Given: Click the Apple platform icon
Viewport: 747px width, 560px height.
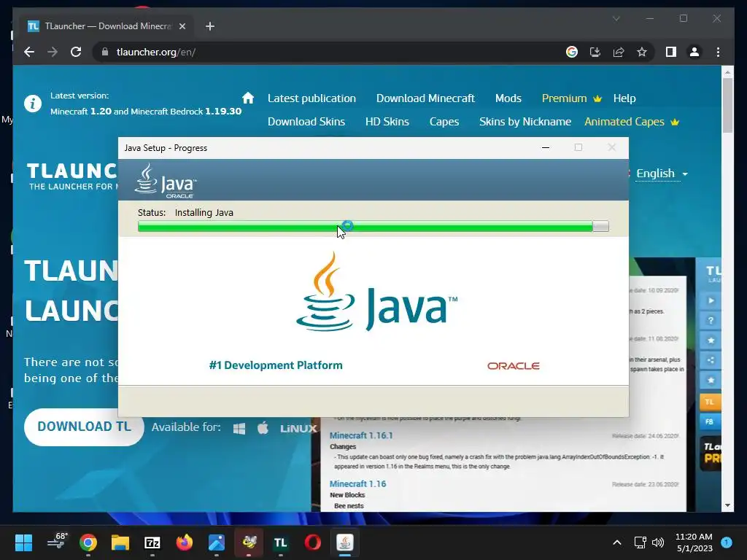Looking at the screenshot, I should click(x=263, y=427).
